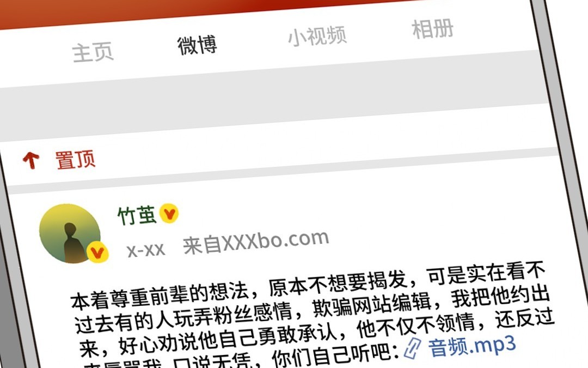This screenshot has width=588, height=368.
Task: Tap the 置顶 pinned label
Action: click(x=75, y=160)
